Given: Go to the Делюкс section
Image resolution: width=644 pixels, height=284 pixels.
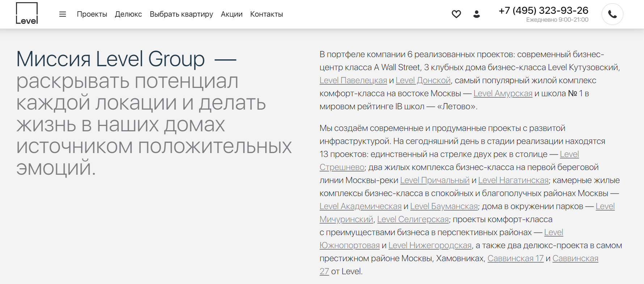Looking at the screenshot, I should click(x=129, y=14).
